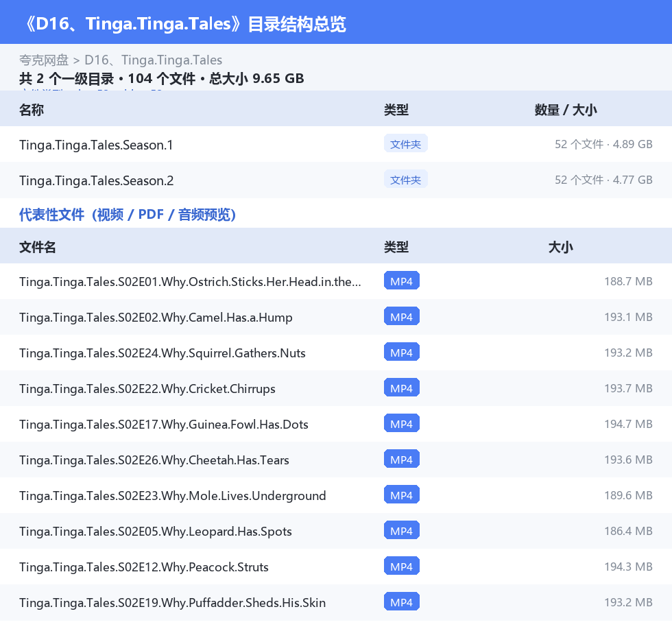Open the S02E19 Why.Puffadder.Sheds.His.Skin file
This screenshot has height=642, width=672.
172,603
